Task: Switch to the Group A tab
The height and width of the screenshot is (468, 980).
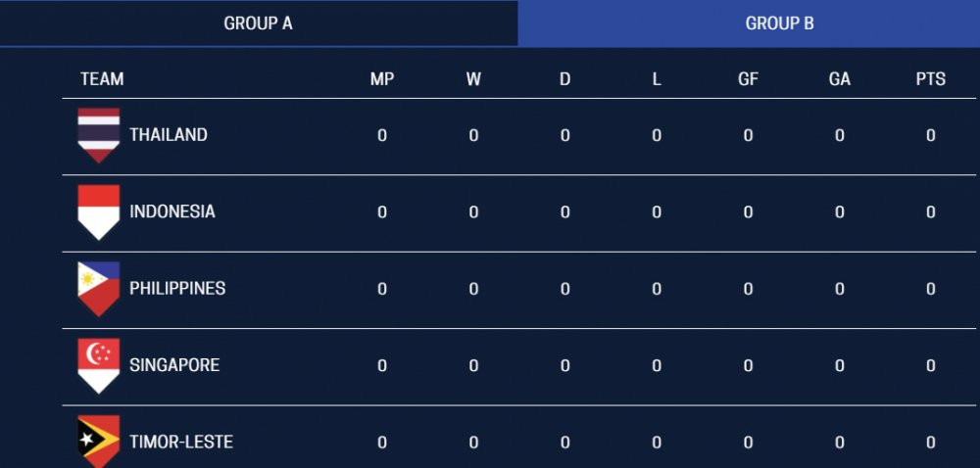Action: [x=259, y=23]
